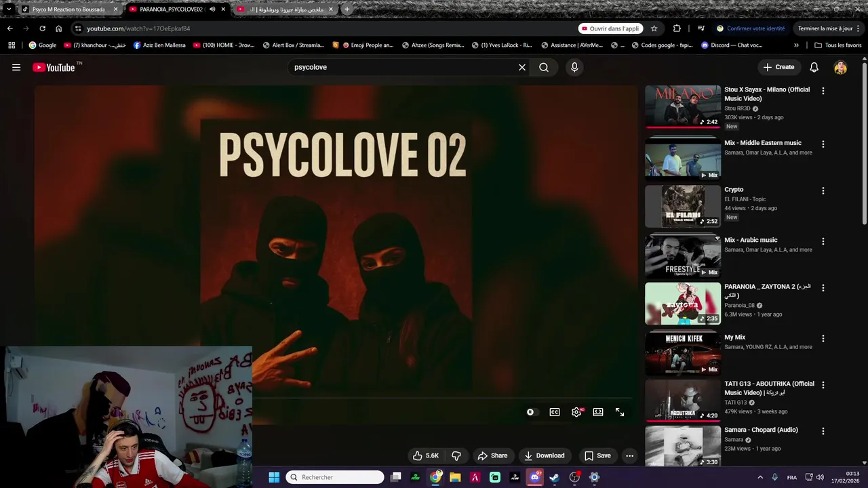Viewport: 868px width, 488px height.
Task: Open the Stou RR3D channel name
Action: point(737,108)
